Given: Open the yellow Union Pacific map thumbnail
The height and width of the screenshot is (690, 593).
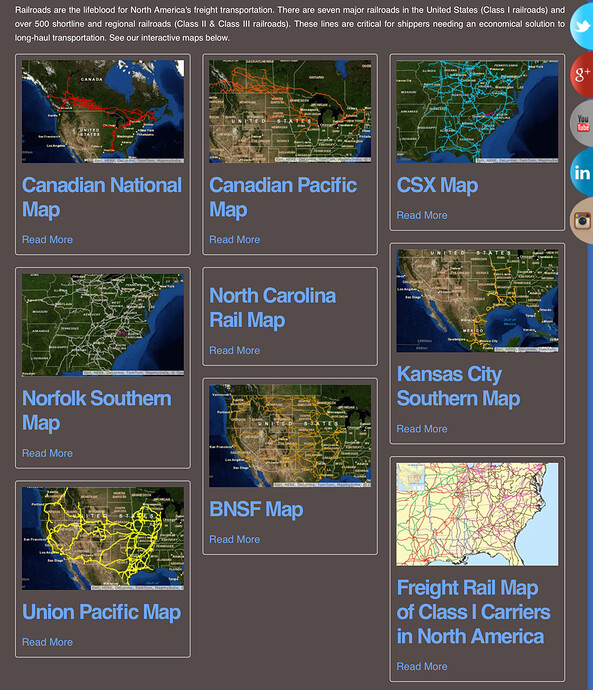Looking at the screenshot, I should pyautogui.click(x=103, y=539).
